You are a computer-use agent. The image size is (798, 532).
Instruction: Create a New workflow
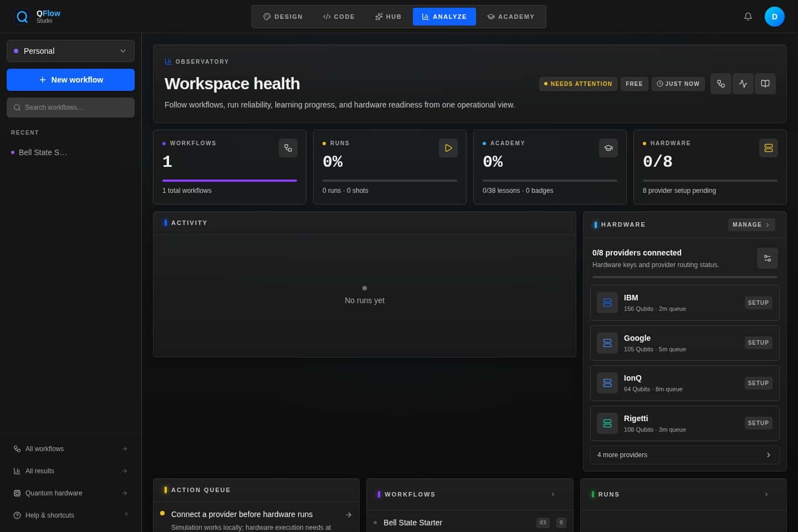click(70, 80)
